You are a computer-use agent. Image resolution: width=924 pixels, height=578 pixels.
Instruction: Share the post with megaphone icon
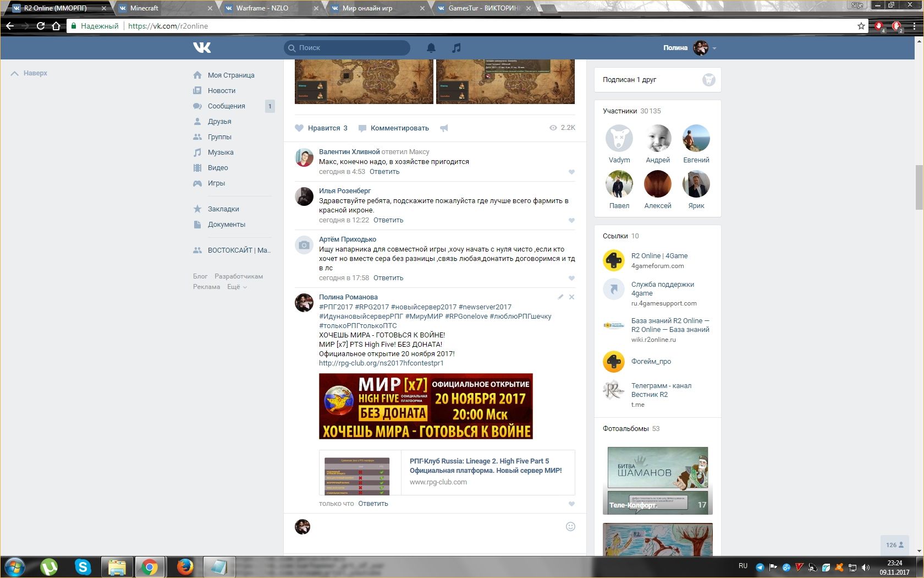click(444, 128)
